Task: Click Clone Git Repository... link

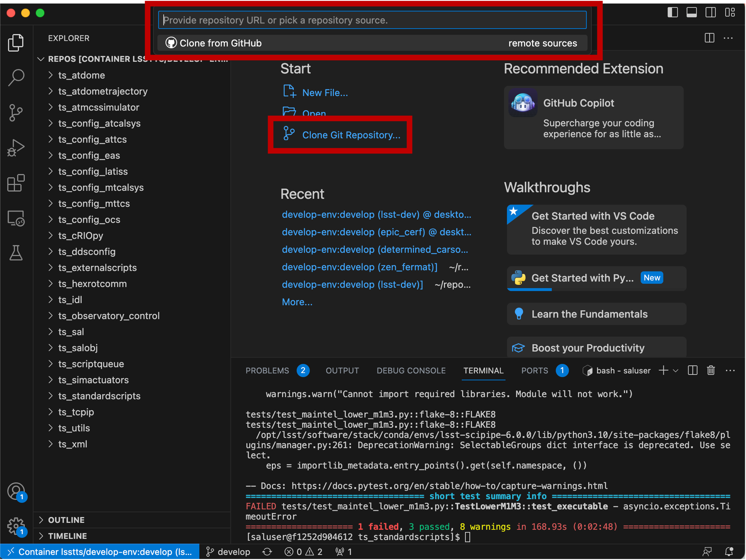Action: tap(351, 135)
